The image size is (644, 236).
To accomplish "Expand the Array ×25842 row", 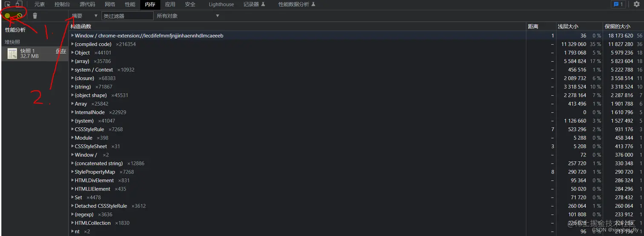I will click(72, 104).
